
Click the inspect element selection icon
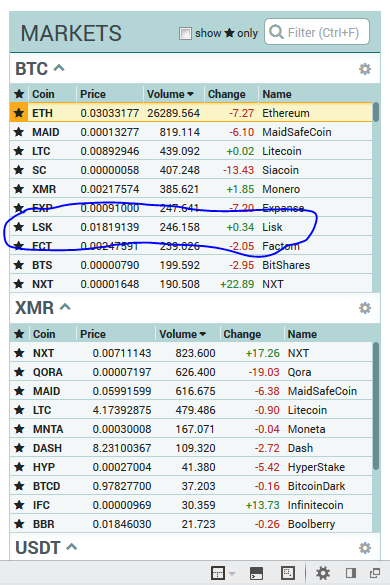288,573
